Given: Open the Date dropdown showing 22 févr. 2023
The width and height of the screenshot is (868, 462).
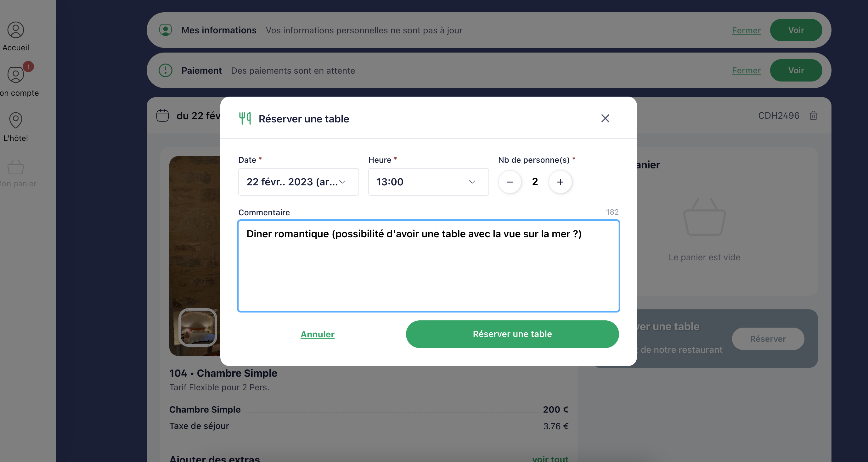Looking at the screenshot, I should pyautogui.click(x=299, y=182).
